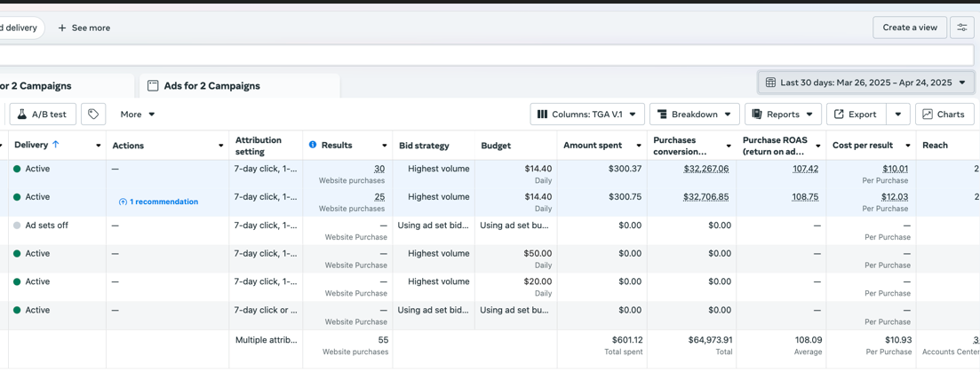Click average ROAS 108.09
Image resolution: width=980 pixels, height=372 pixels.
point(809,340)
